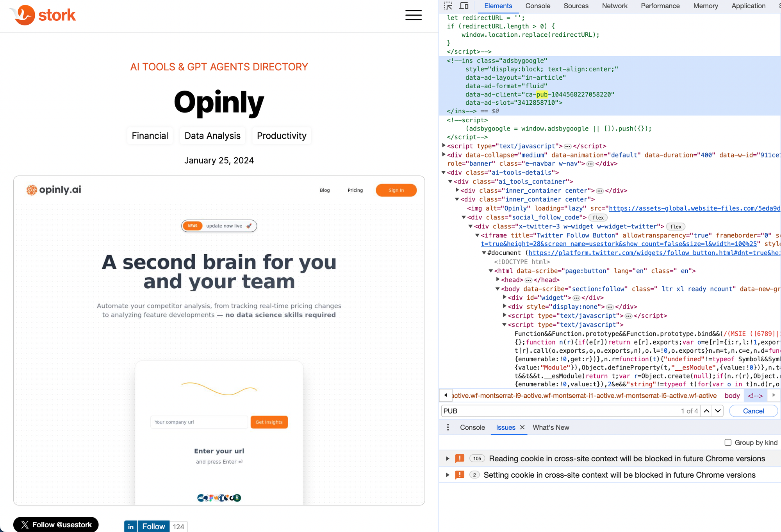Collapse the ai-tools-details div node
781x532 pixels.
coord(444,172)
